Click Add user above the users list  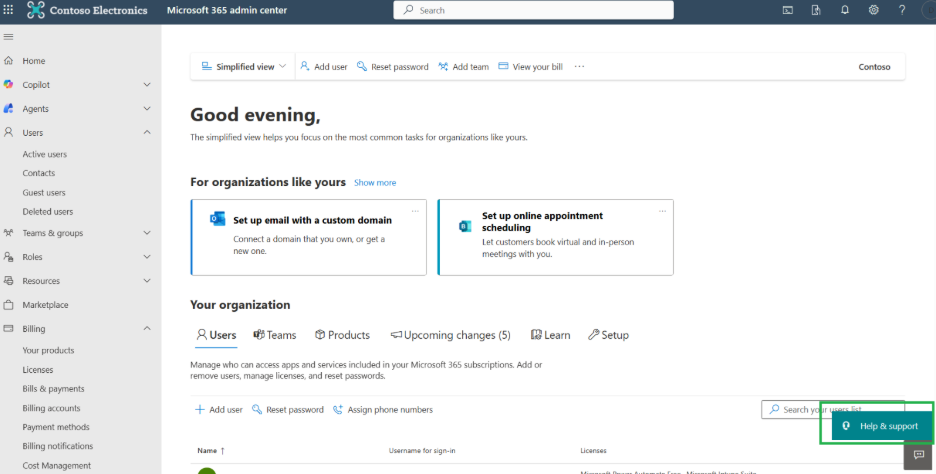(x=219, y=410)
